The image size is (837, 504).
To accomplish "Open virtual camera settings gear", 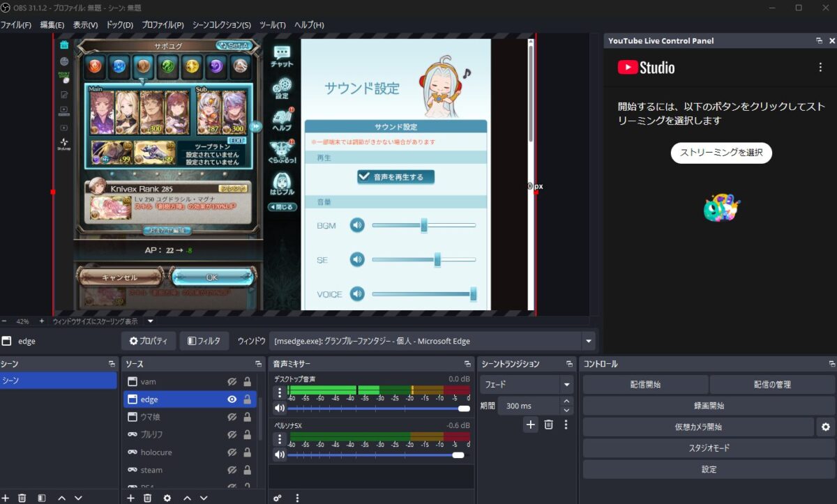I will point(825,427).
